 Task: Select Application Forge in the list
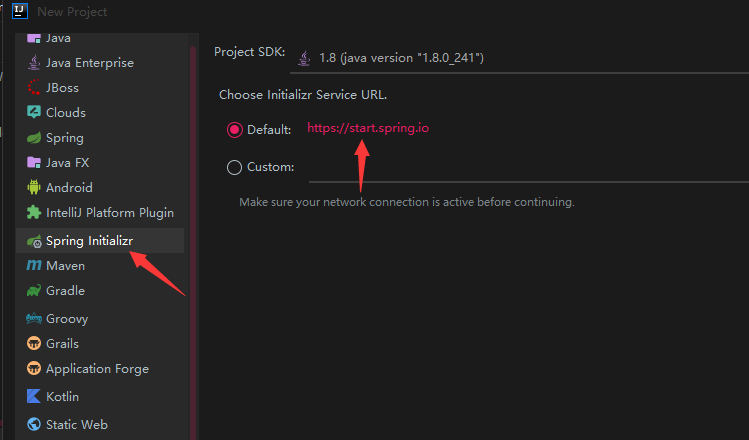[x=97, y=369]
